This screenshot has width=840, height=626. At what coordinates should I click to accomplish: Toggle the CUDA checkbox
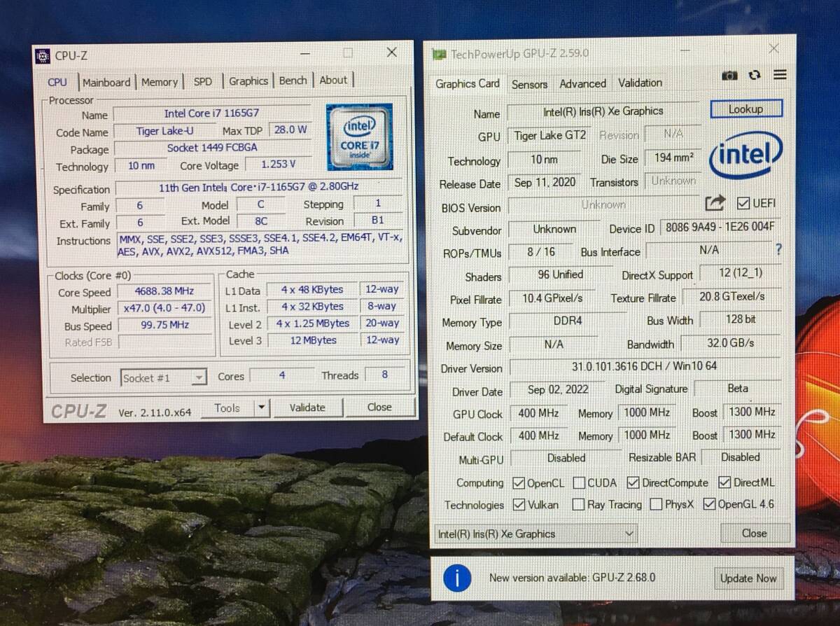tap(580, 482)
